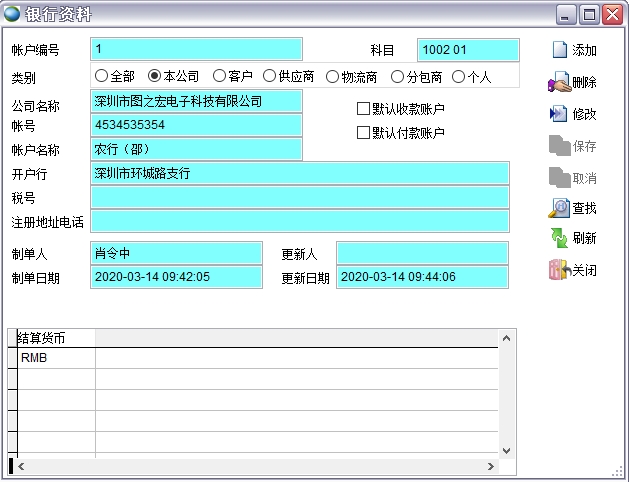Screen dimensions: 629x482
Task: Click the 刷新 (Refresh) icon button
Action: click(574, 239)
